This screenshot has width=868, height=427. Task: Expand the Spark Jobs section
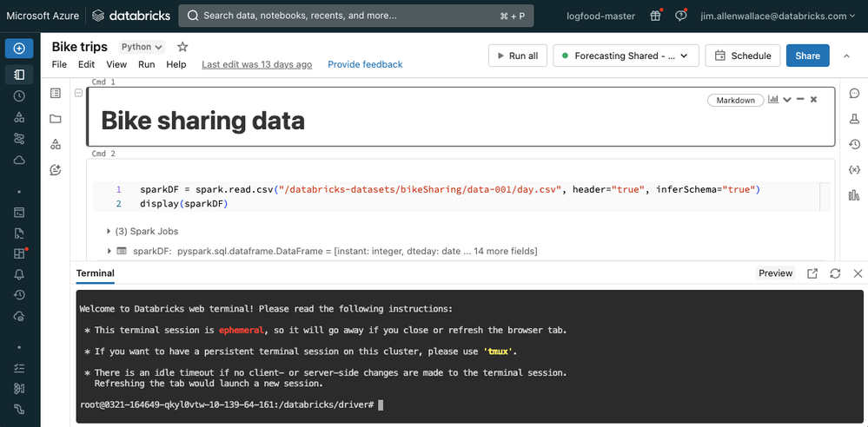109,232
